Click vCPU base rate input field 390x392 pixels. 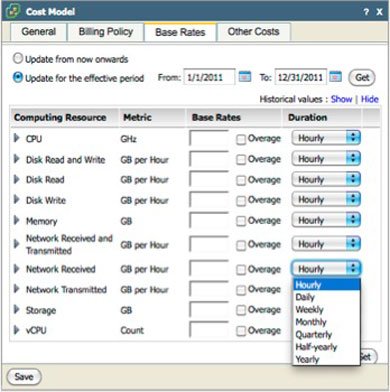tap(209, 330)
